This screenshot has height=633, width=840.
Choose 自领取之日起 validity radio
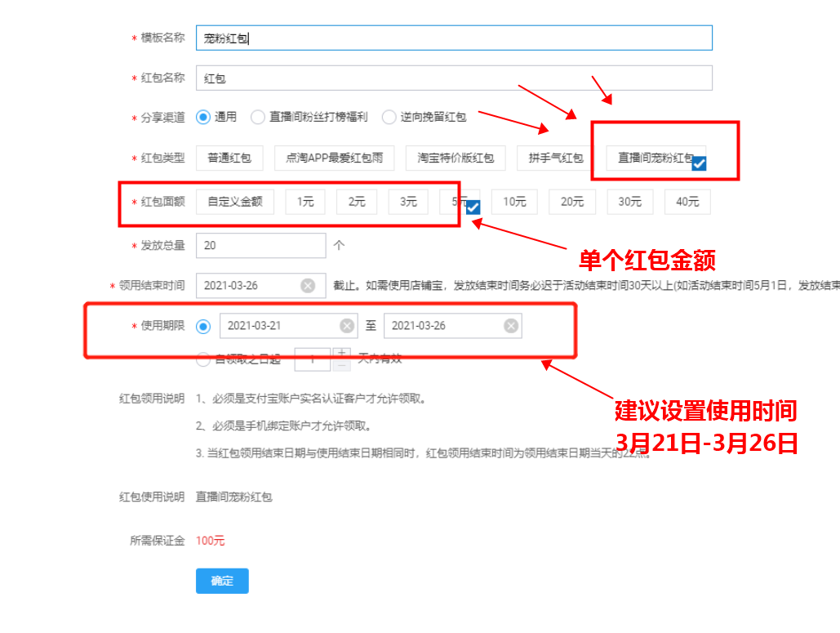(203, 358)
